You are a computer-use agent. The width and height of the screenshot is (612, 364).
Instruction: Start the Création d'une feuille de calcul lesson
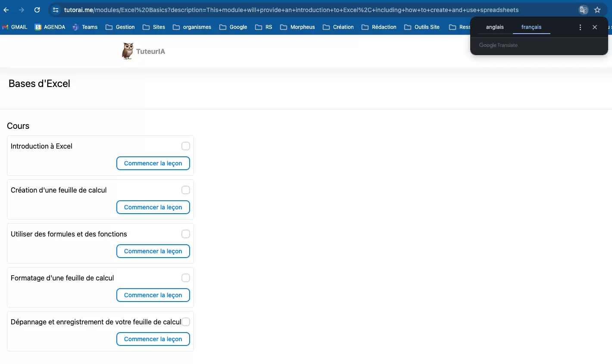point(153,207)
